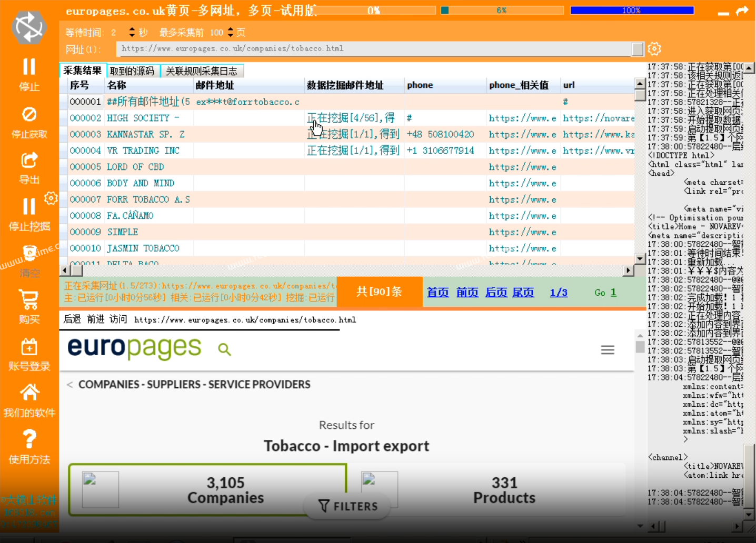
Task: Click the 停止挖掘 pause-mining icon
Action: click(x=29, y=206)
